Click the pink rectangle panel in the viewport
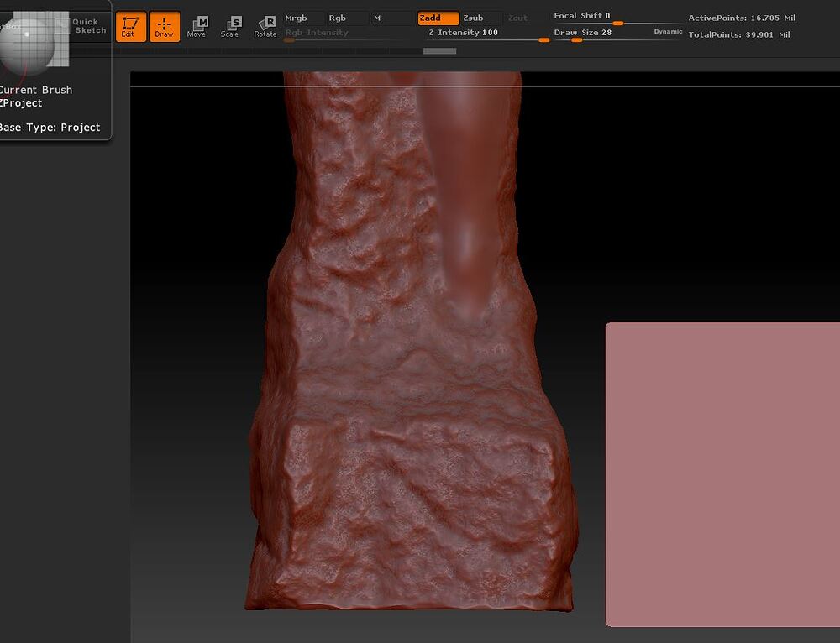This screenshot has height=643, width=840. point(722,473)
